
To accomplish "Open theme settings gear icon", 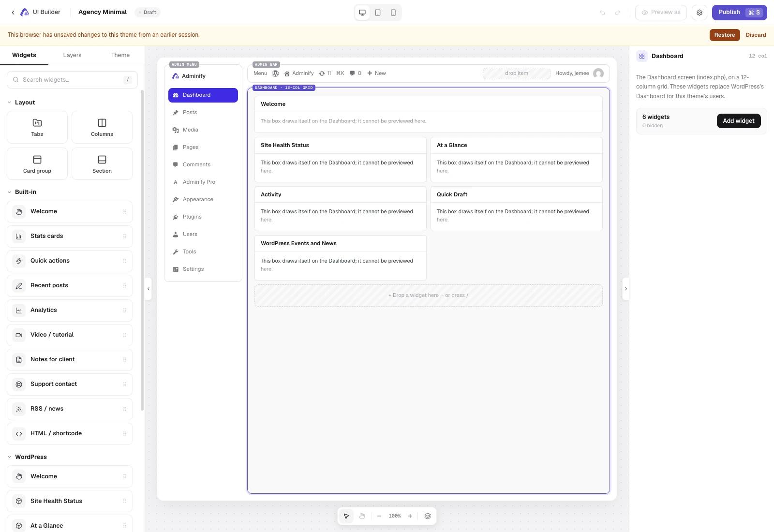I will coord(700,13).
